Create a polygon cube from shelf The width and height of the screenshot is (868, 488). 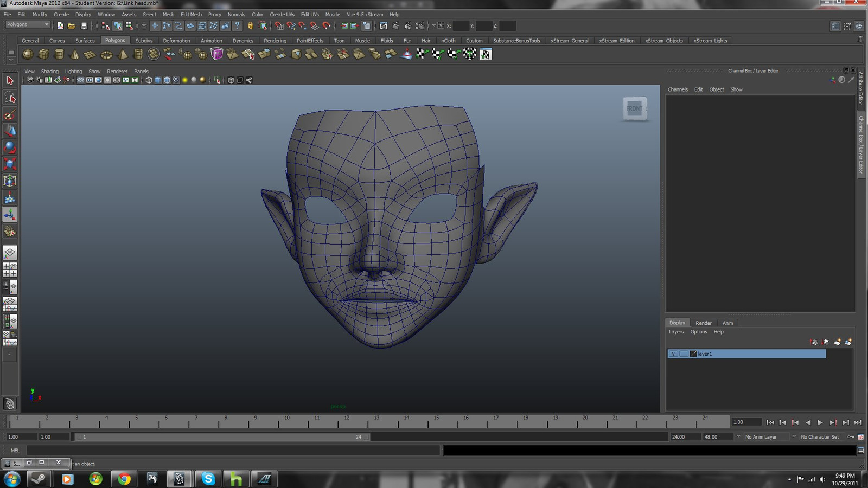43,54
